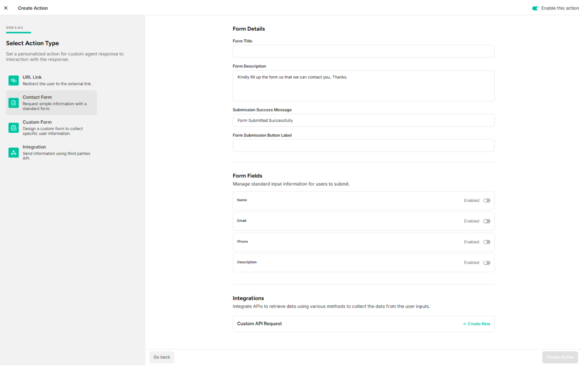This screenshot has width=588, height=367.
Task: Toggle the Enable this action switch
Action: coord(535,8)
